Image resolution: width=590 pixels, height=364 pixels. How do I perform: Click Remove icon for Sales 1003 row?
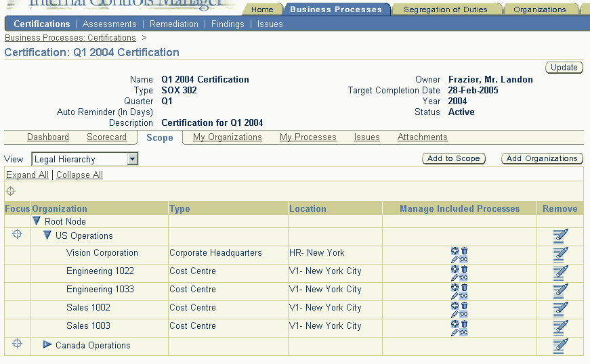(560, 328)
